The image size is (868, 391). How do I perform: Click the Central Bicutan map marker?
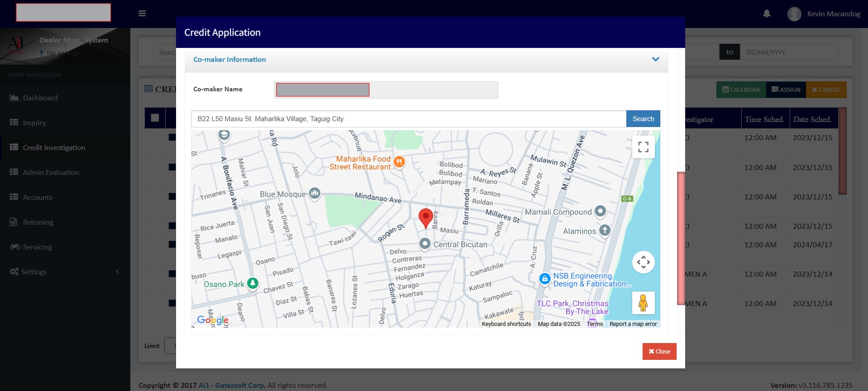[x=424, y=244]
